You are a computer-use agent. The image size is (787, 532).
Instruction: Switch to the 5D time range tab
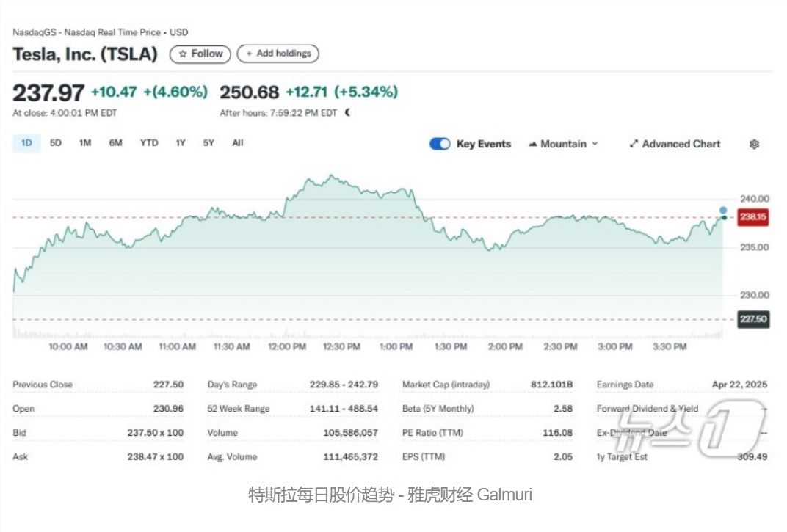(x=55, y=143)
